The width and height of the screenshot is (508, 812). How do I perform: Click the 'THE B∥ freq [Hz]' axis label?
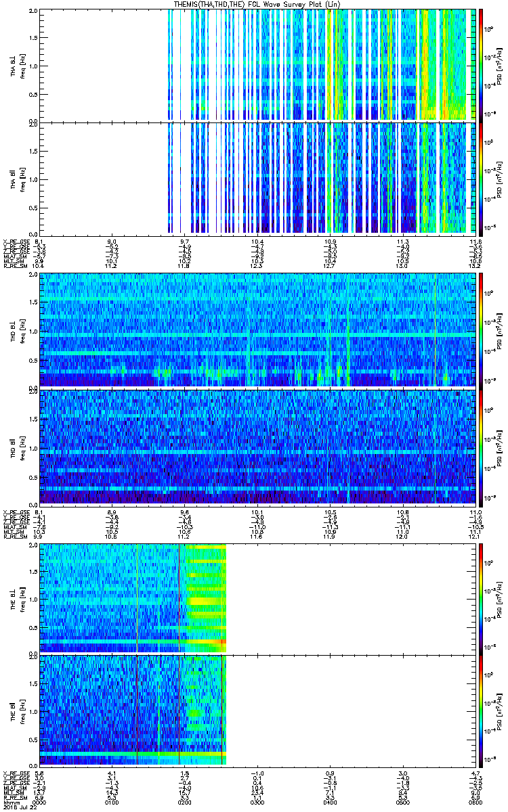[x=18, y=710]
